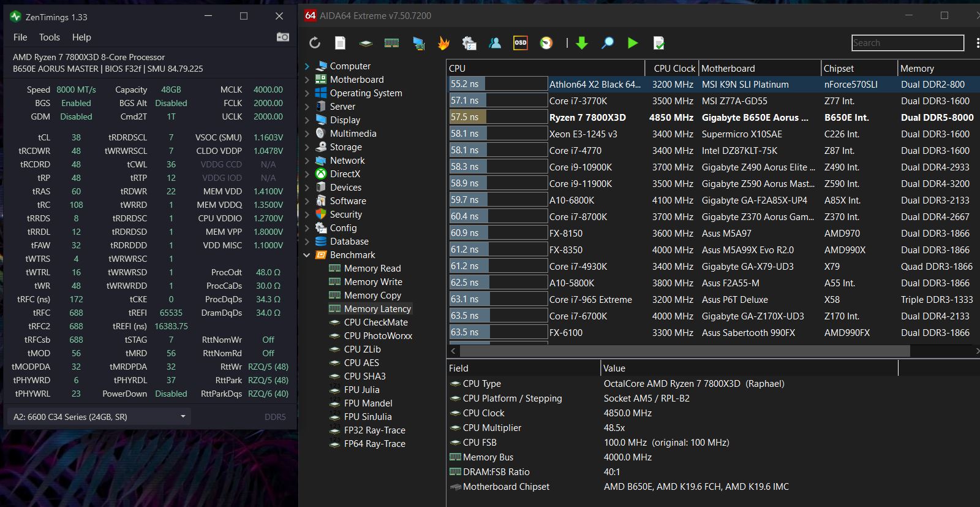980x507 pixels.
Task: Click the AIDA64 Search input field
Action: pos(907,43)
